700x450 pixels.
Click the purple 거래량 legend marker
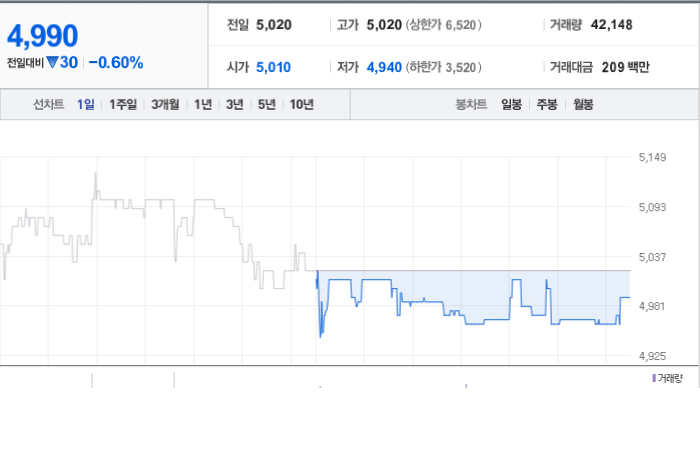coord(654,379)
